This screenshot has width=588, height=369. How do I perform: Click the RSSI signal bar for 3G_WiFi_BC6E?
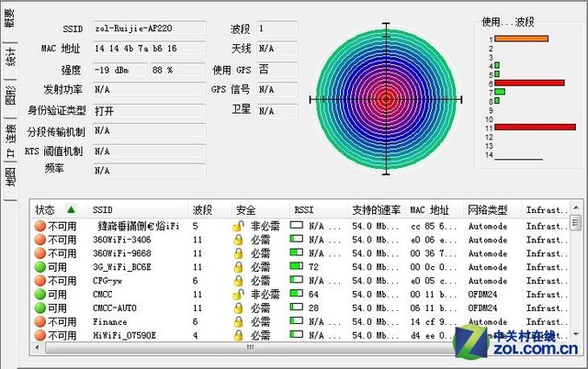(296, 266)
